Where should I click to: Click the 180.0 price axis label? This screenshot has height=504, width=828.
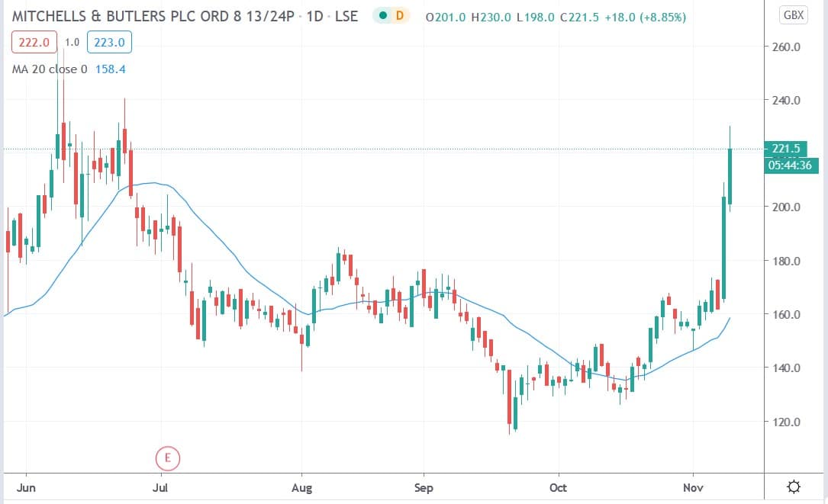tap(786, 262)
